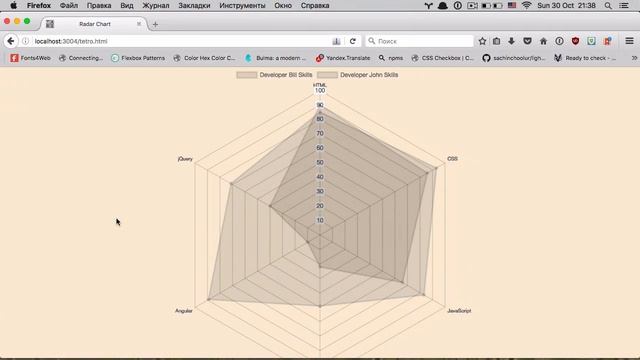Click the bell notification icon in menu bar

[442, 5]
